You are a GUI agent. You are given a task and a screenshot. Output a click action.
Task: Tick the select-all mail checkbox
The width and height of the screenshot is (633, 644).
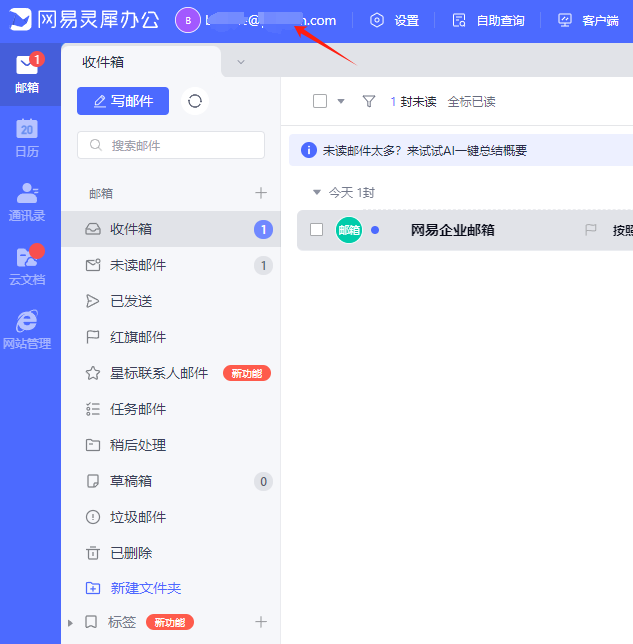point(320,101)
